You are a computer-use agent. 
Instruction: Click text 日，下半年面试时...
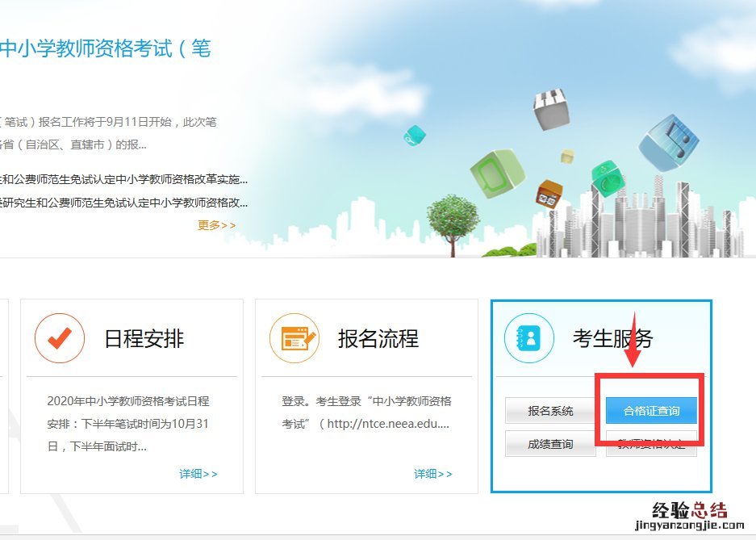[97, 446]
